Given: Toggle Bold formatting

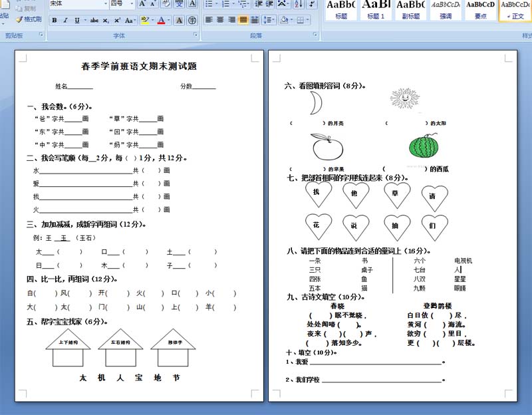Looking at the screenshot, I should pos(55,21).
